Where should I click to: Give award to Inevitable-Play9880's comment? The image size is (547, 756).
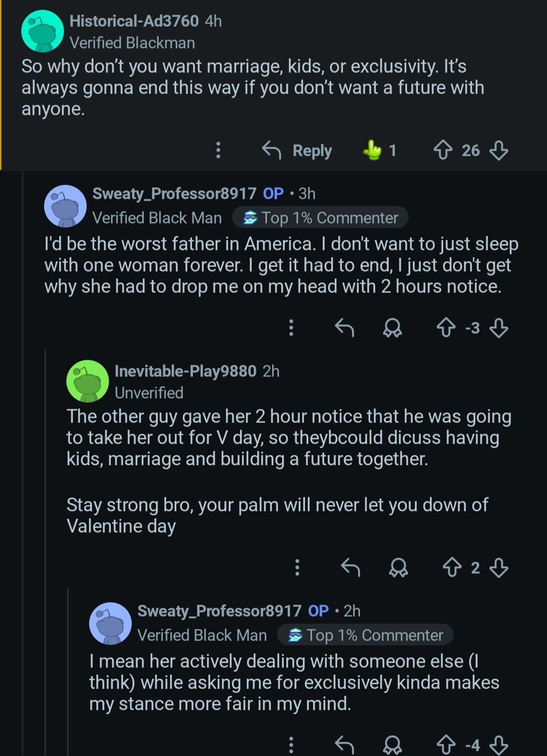(399, 568)
